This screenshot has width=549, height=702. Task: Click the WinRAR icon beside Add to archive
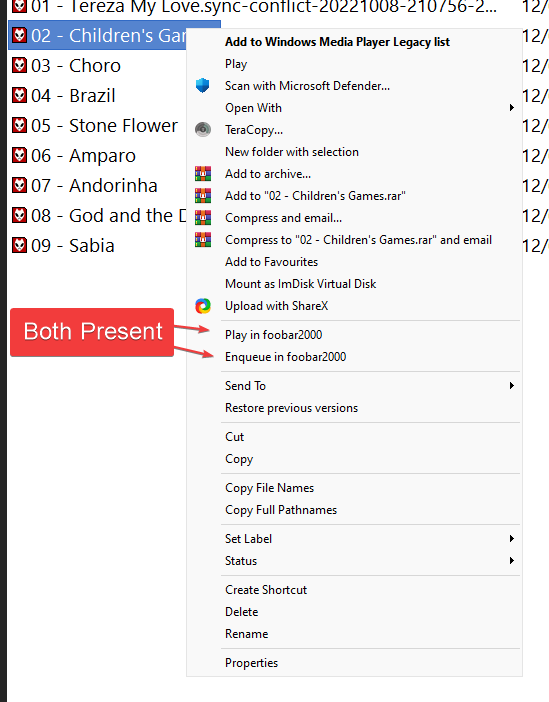(202, 174)
